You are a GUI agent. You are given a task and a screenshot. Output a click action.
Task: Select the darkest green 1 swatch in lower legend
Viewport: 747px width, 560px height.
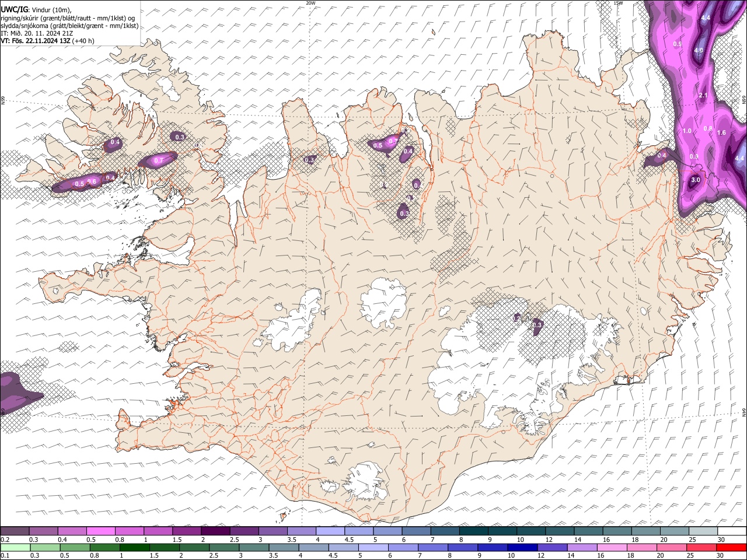[134, 548]
